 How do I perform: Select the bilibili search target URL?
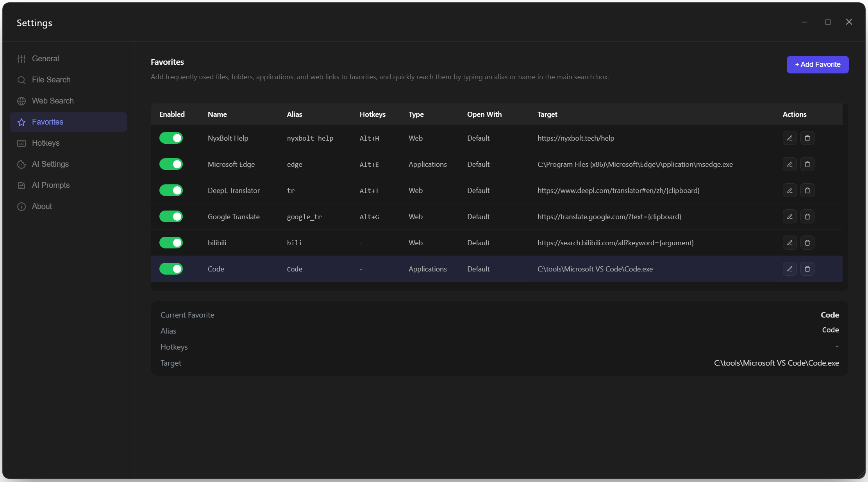(616, 243)
